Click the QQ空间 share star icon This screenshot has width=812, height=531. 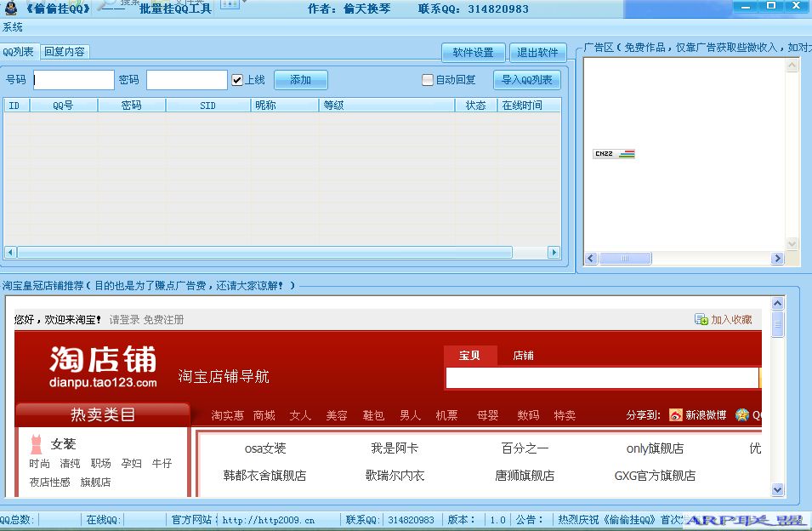(x=742, y=415)
